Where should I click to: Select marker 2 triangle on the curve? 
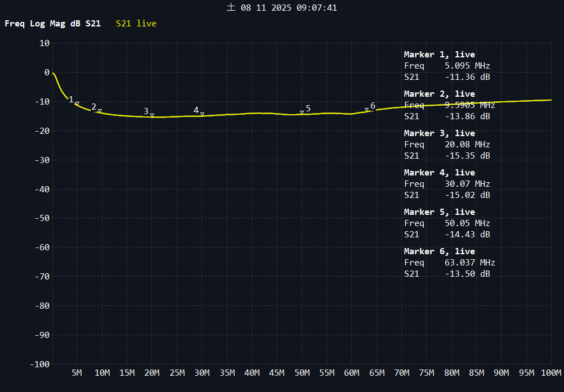(x=100, y=111)
